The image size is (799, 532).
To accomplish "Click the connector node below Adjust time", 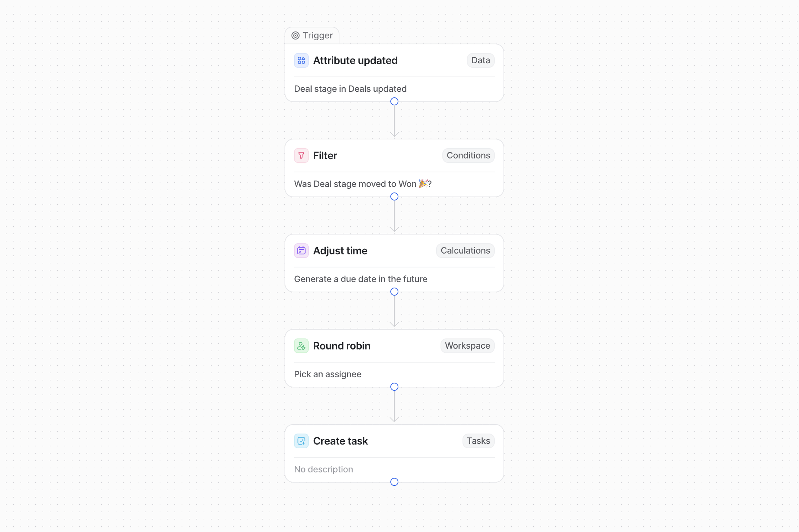I will pos(394,292).
